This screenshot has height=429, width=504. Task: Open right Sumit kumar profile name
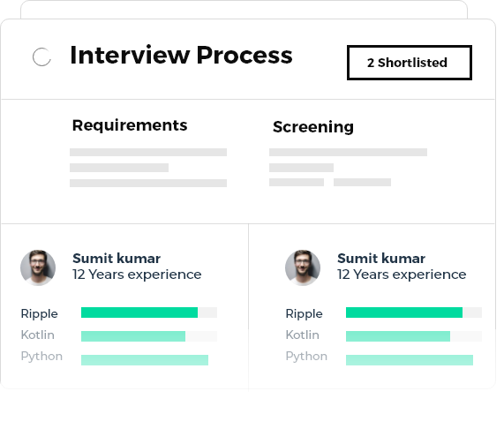coord(381,259)
